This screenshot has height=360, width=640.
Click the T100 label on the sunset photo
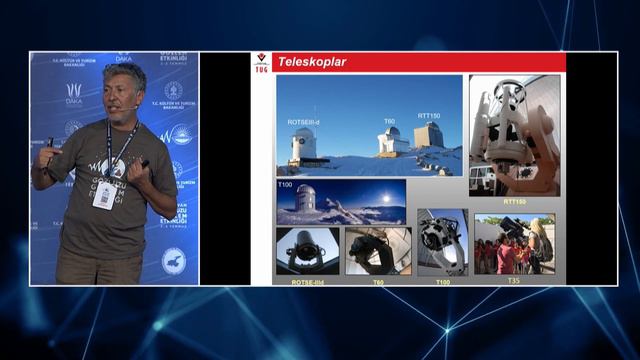point(285,184)
